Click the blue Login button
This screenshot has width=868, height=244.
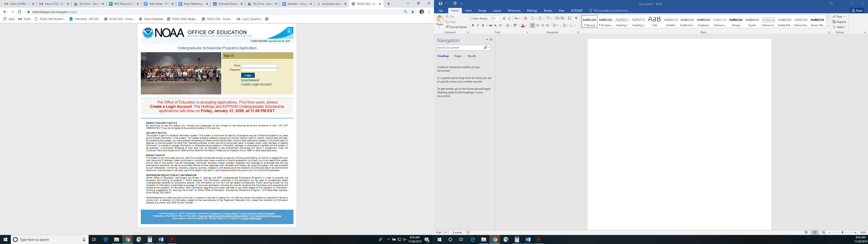click(248, 75)
